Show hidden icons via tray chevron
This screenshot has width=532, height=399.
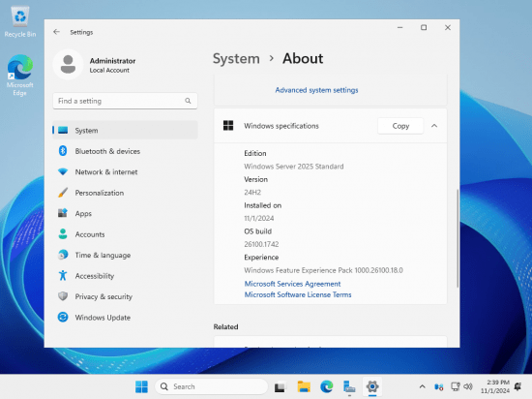[422, 386]
